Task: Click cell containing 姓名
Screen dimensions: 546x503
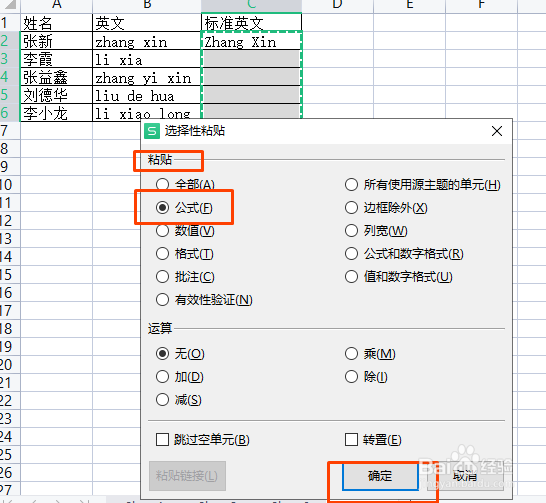Action: click(x=56, y=23)
